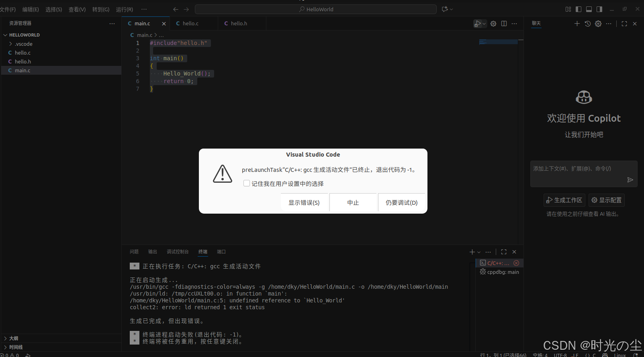
Task: Open the 转到(G) menu
Action: (101, 9)
